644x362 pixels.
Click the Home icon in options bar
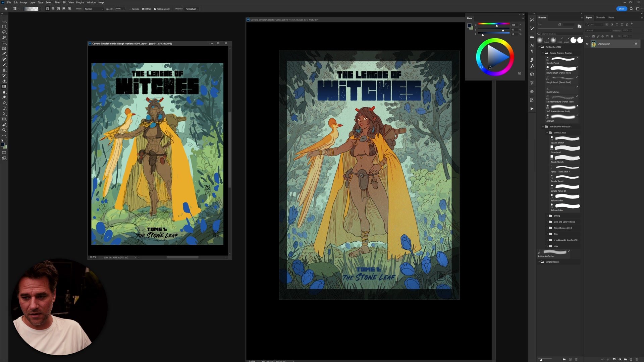(x=6, y=9)
